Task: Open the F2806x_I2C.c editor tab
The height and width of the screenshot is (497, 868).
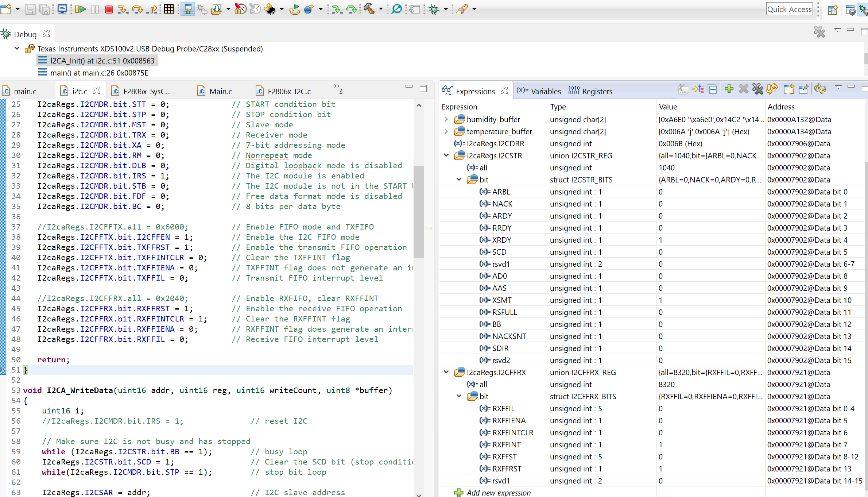Action: click(289, 91)
